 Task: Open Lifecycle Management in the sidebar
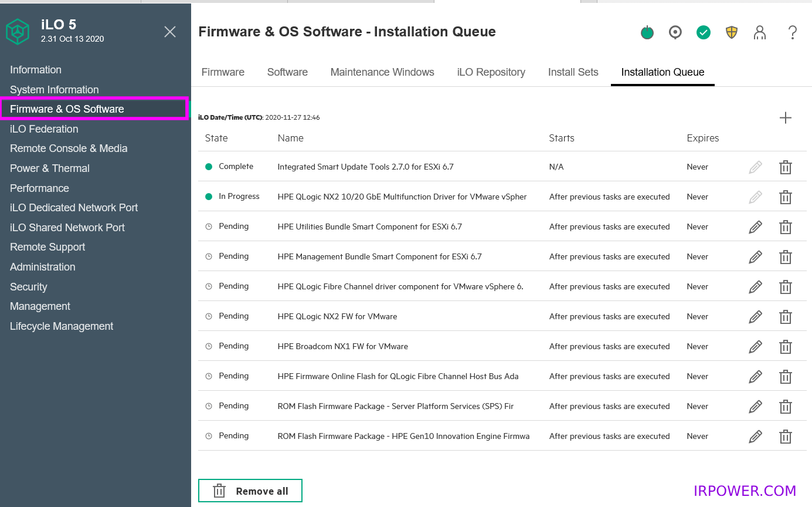62,326
